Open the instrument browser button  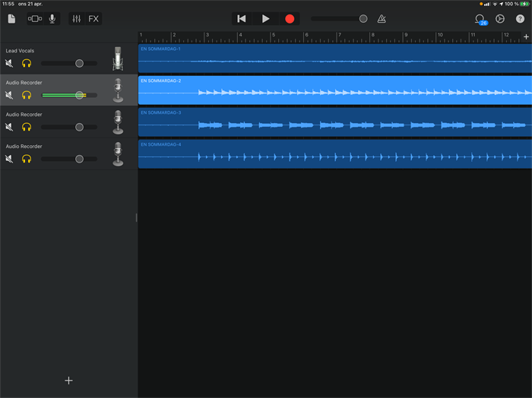[35, 18]
